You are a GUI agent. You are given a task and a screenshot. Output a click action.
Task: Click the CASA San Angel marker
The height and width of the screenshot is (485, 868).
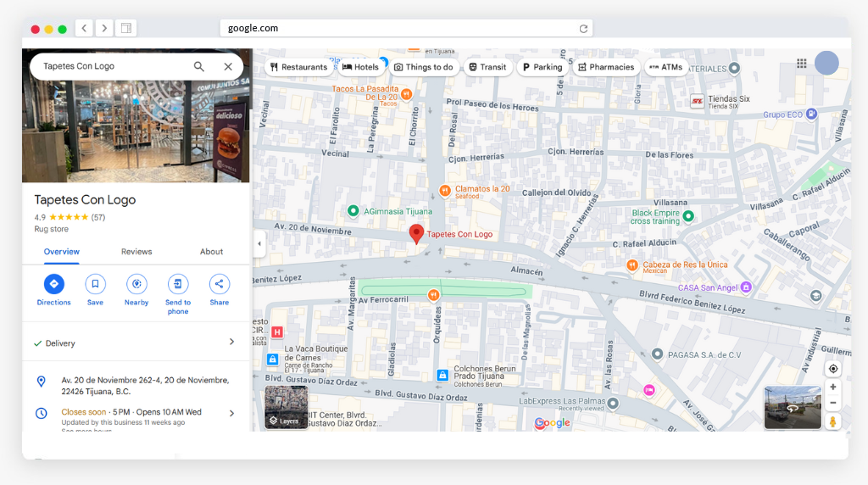pyautogui.click(x=746, y=287)
